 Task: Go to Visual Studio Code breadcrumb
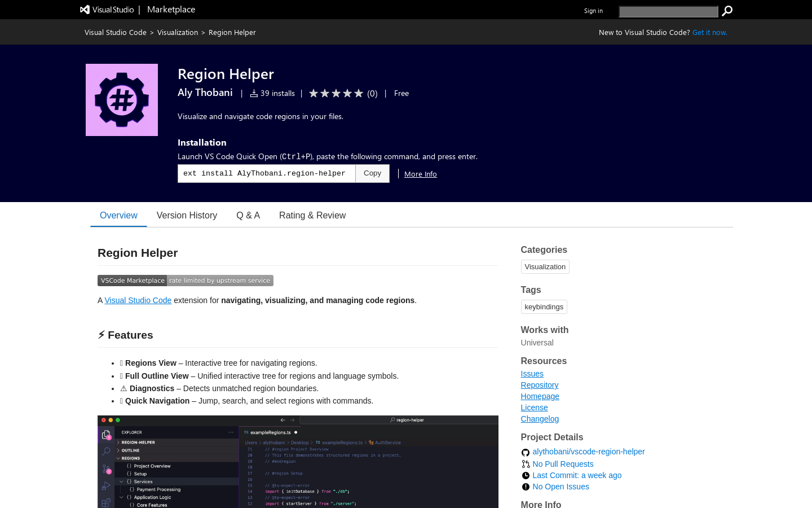[x=116, y=33]
